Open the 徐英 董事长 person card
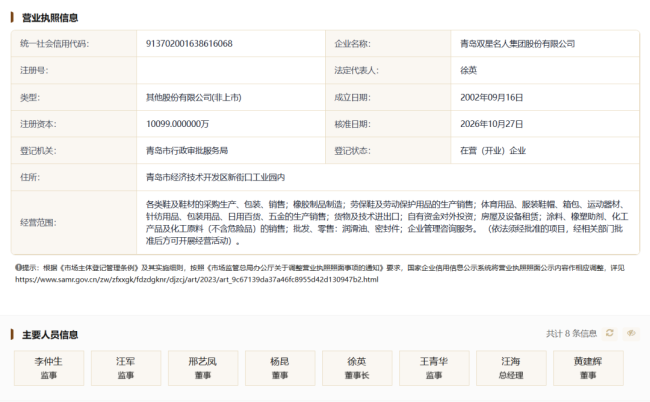650x402 pixels. [x=357, y=368]
